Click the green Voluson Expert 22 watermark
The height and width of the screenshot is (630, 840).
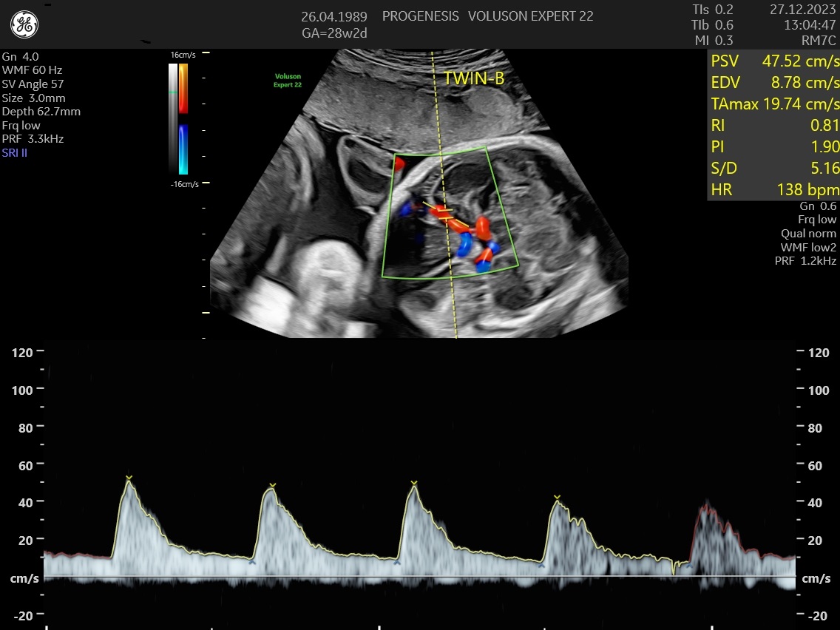click(288, 81)
